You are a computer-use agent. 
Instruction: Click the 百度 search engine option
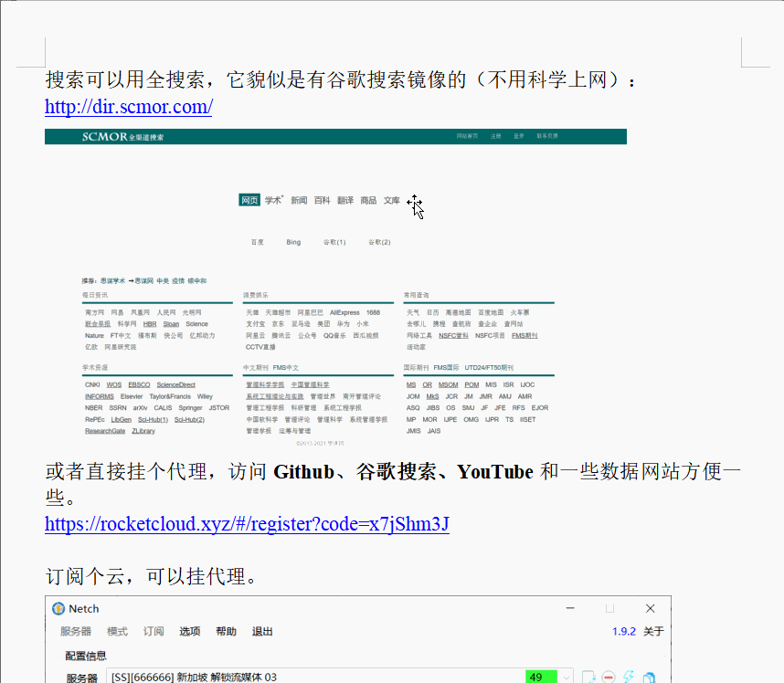[257, 242]
